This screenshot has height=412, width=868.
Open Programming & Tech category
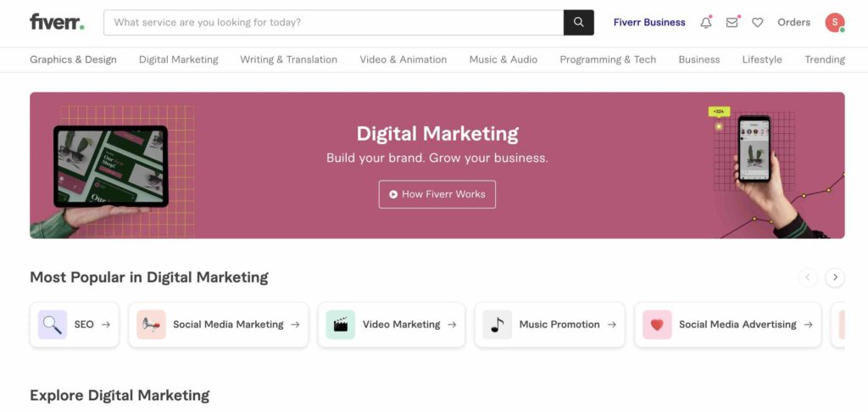click(x=608, y=59)
